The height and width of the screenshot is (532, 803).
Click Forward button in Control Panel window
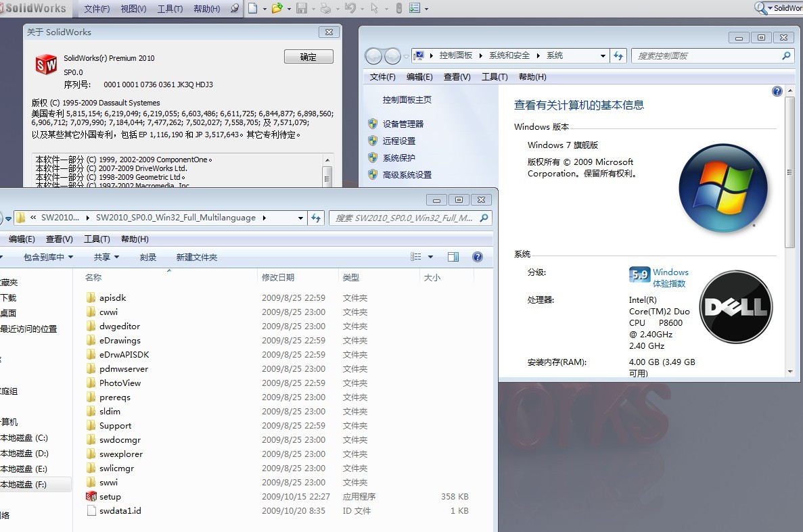(x=392, y=55)
